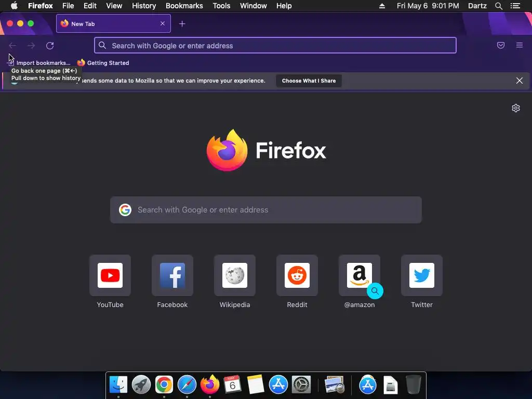
Task: Open the Reddit shortcut tile
Action: tap(297, 275)
